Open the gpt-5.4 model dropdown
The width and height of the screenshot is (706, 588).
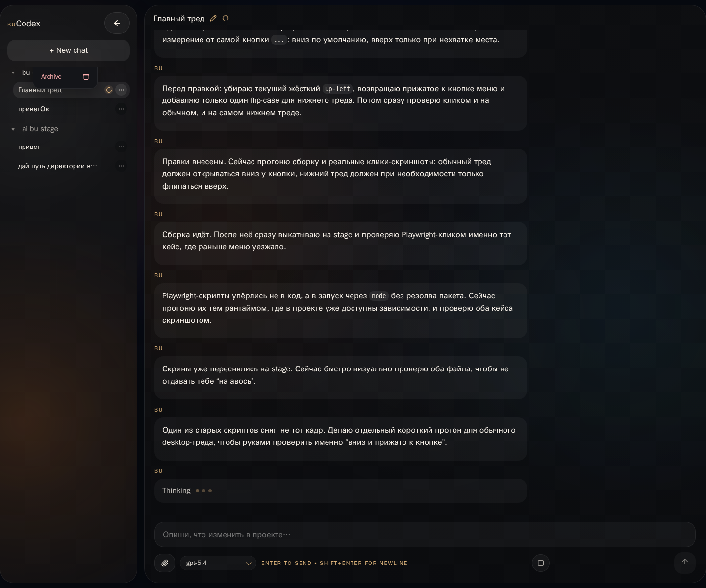(218, 563)
